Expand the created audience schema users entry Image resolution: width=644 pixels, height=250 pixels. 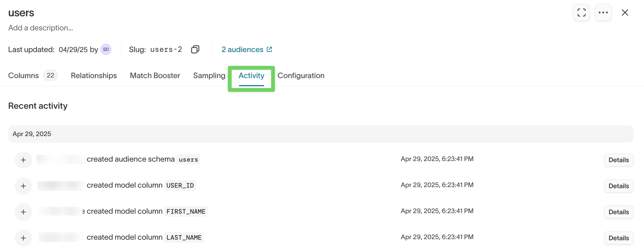tap(23, 160)
